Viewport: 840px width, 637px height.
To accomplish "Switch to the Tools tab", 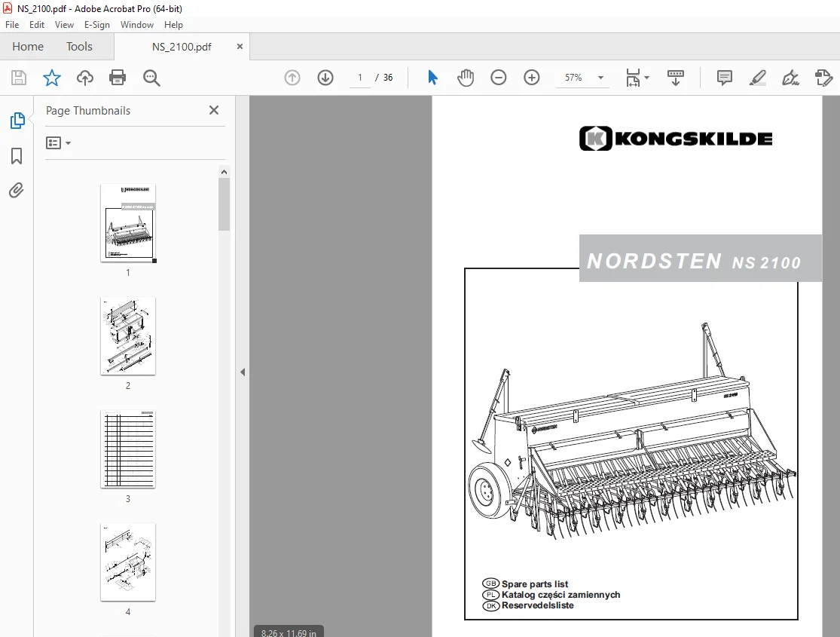I will click(79, 47).
